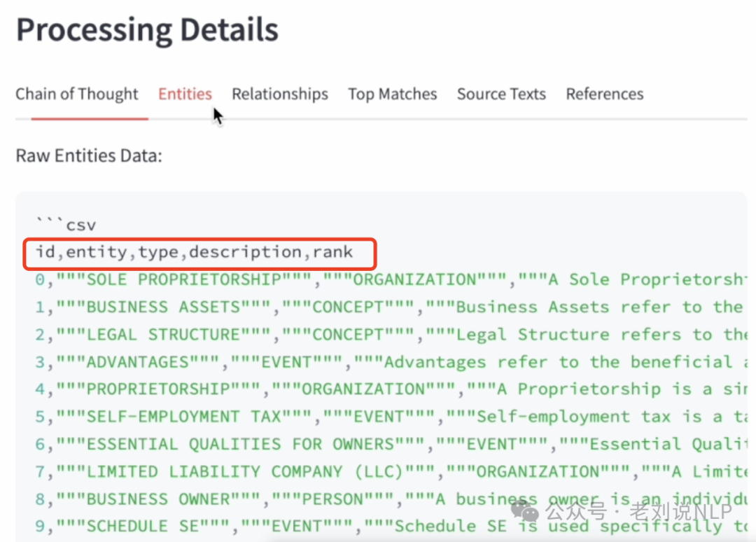Select the BUSINESS OWNER entity row
The width and height of the screenshot is (756, 542).
[x=391, y=499]
